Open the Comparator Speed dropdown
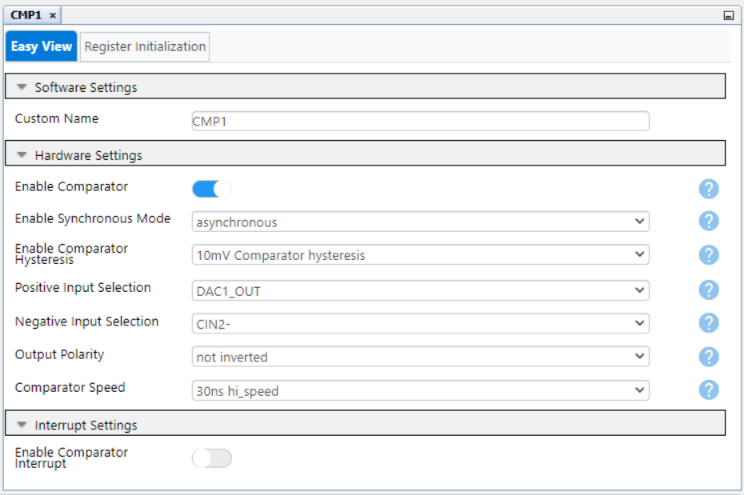Image resolution: width=744 pixels, height=495 pixels. pyautogui.click(x=420, y=391)
